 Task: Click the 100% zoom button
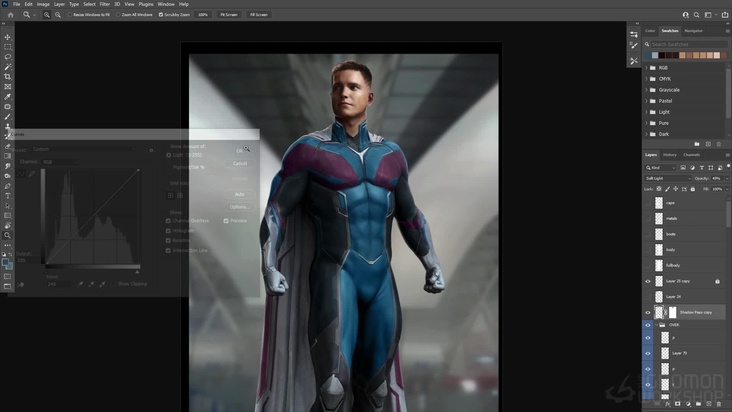point(203,14)
